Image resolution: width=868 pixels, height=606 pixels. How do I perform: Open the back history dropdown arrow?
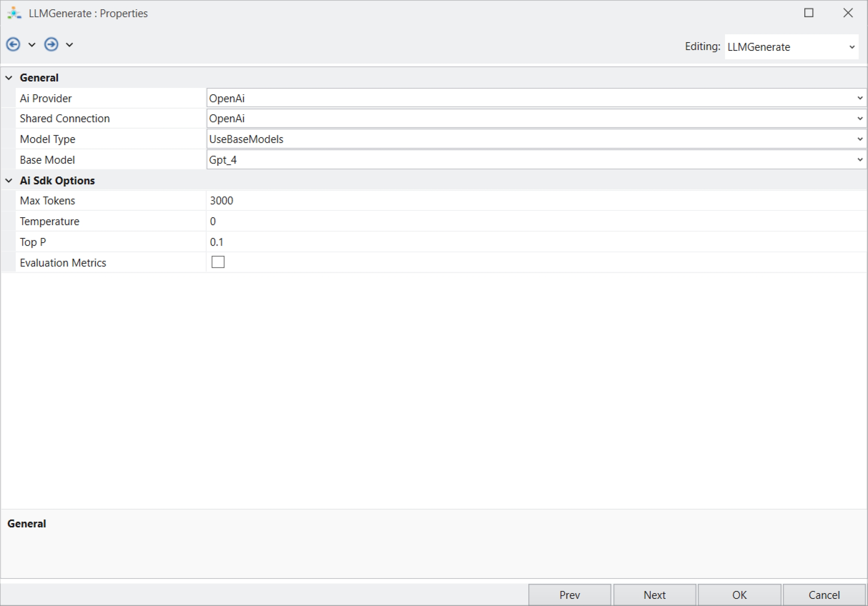click(32, 45)
